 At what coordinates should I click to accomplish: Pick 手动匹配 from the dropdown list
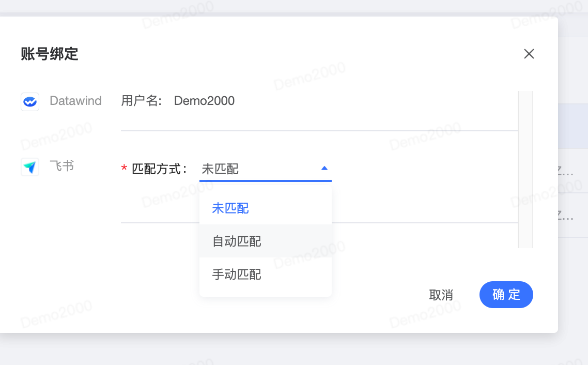tap(266, 274)
